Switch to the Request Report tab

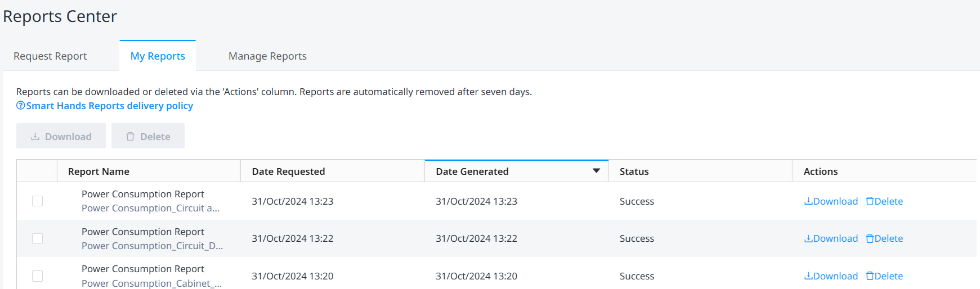click(x=50, y=56)
